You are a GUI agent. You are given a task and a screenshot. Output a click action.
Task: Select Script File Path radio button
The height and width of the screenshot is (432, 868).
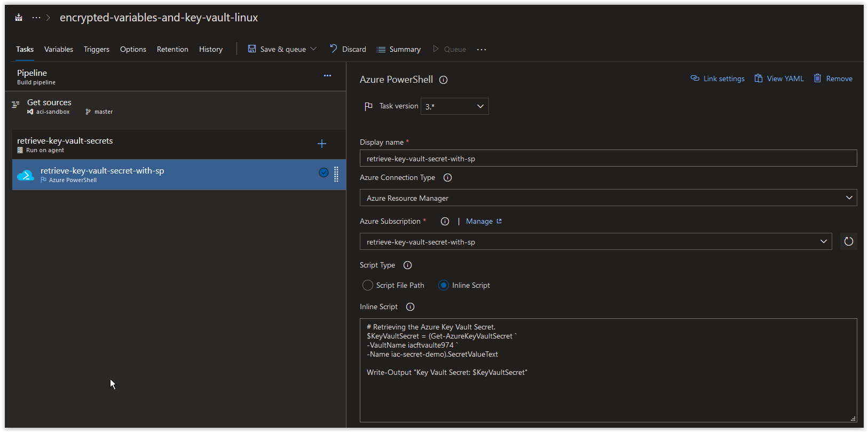tap(368, 285)
